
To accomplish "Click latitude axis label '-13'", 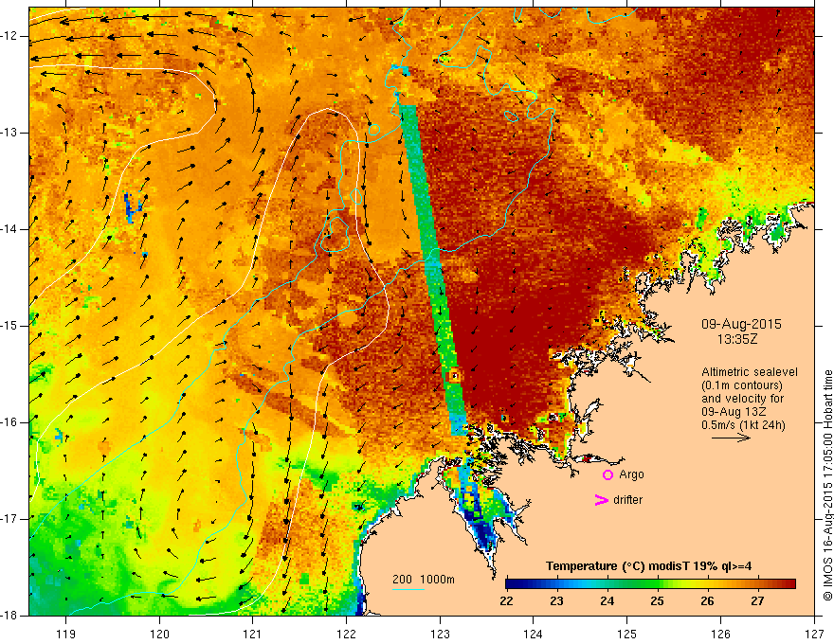I will click(x=9, y=133).
